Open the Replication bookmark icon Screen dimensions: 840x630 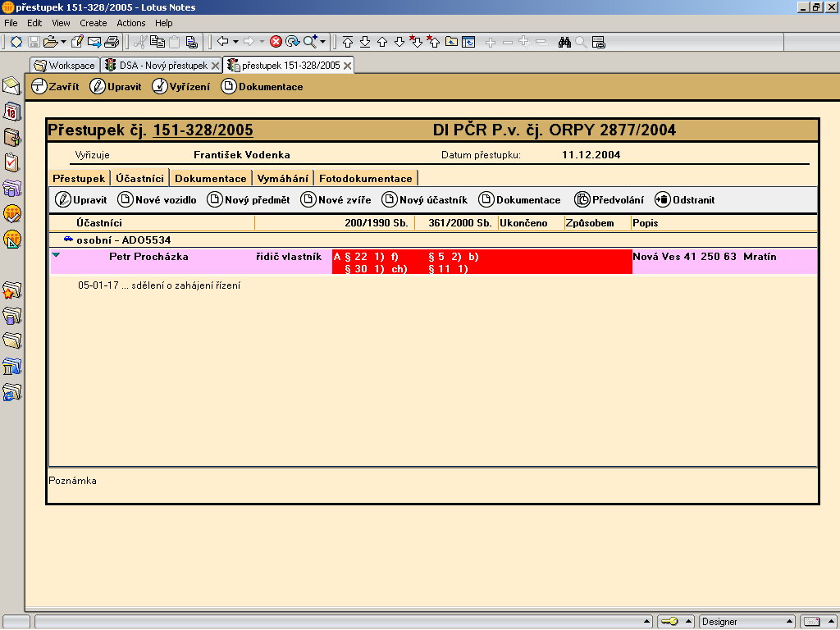(11, 188)
